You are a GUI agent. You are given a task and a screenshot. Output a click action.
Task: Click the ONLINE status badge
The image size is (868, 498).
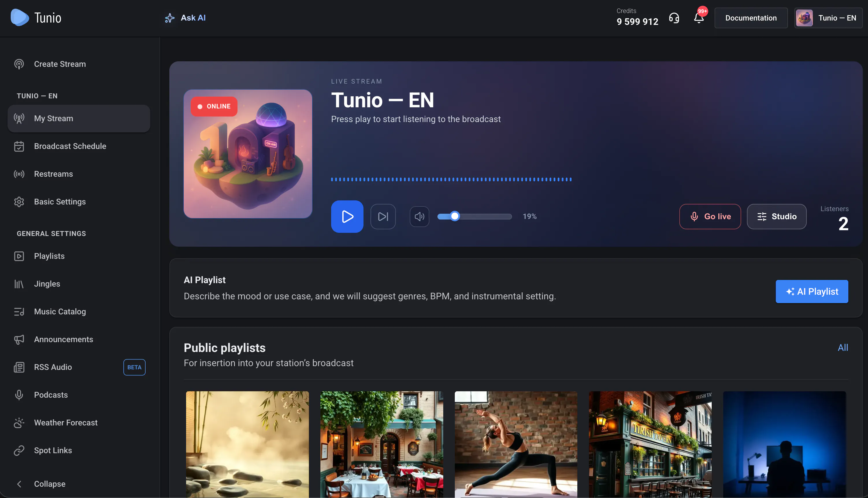click(x=214, y=106)
